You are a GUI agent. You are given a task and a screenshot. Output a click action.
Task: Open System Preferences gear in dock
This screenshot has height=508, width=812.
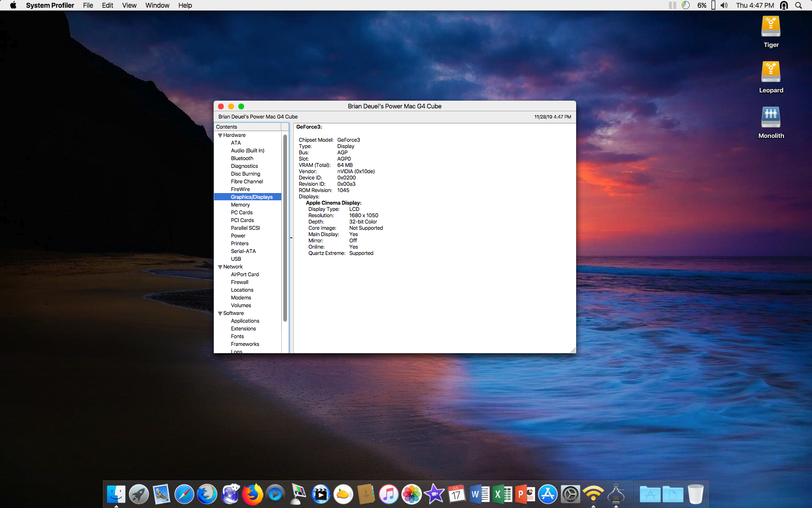click(x=570, y=494)
